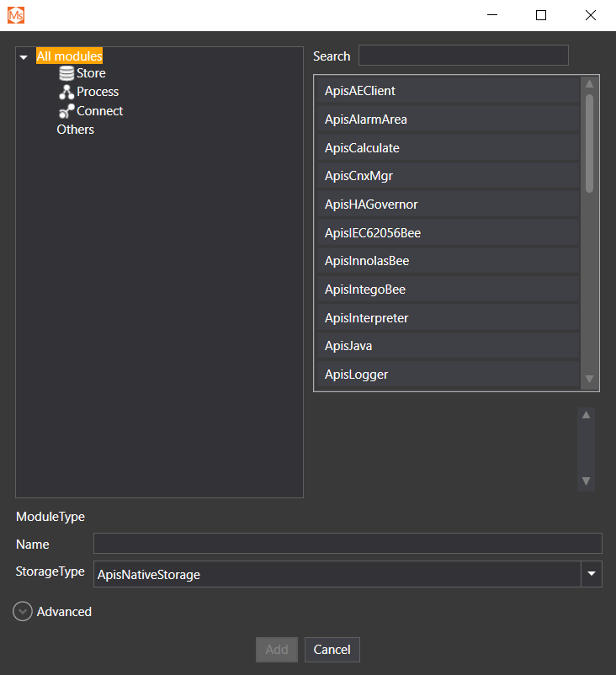Click the Store database icon
This screenshot has width=616, height=675.
coord(66,73)
